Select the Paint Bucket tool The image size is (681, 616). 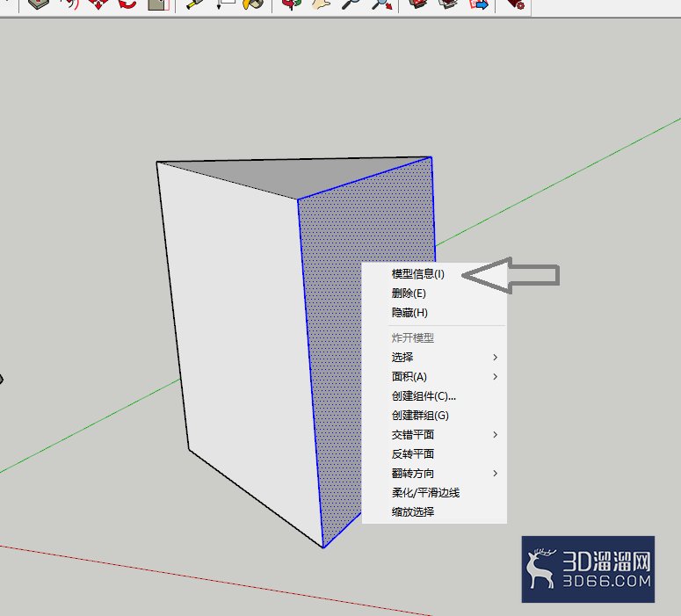tap(253, 4)
